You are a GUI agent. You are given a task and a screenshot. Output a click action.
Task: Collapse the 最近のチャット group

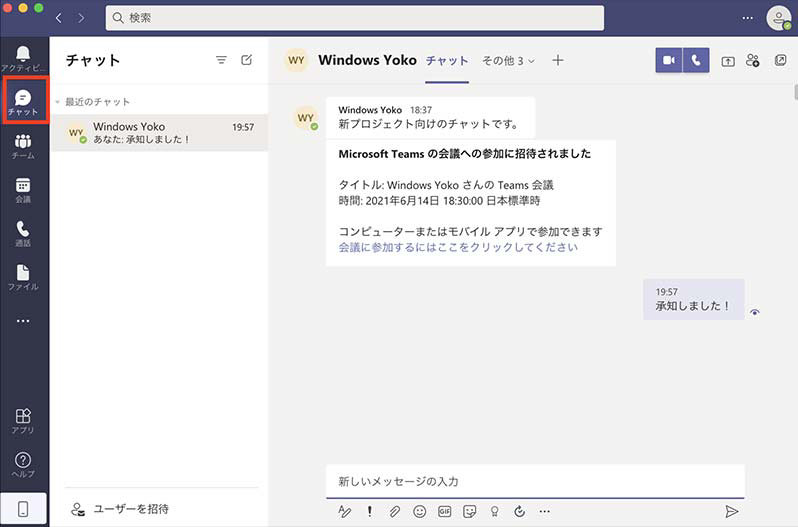(x=57, y=102)
